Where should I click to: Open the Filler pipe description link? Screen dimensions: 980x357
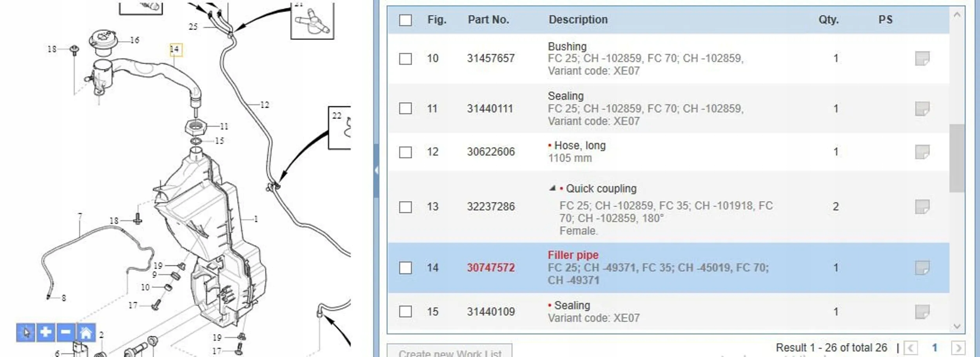pyautogui.click(x=573, y=255)
